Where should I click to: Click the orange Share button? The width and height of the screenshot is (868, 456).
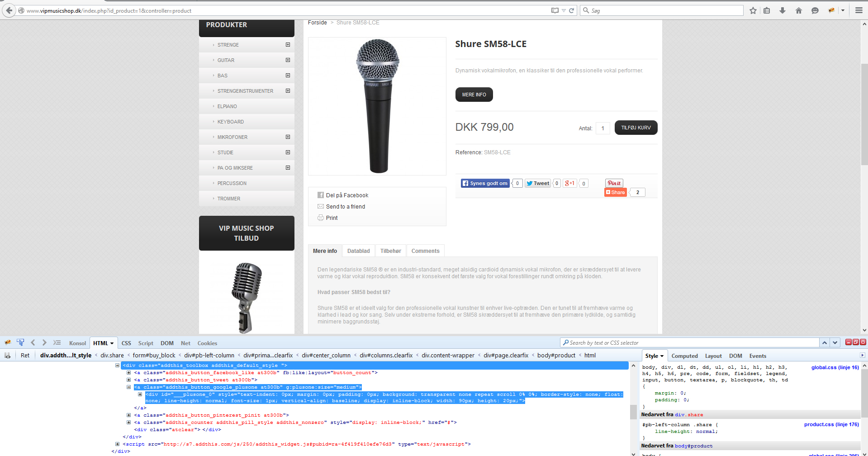coord(616,192)
